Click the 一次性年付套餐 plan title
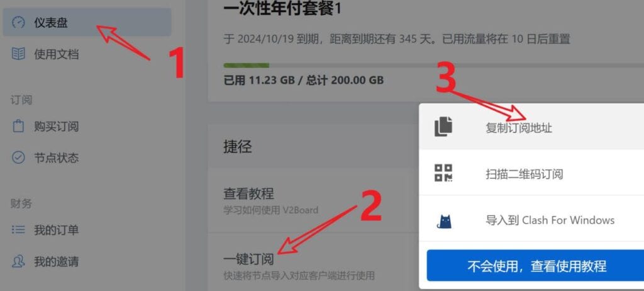This screenshot has width=644, height=291. coord(282,8)
